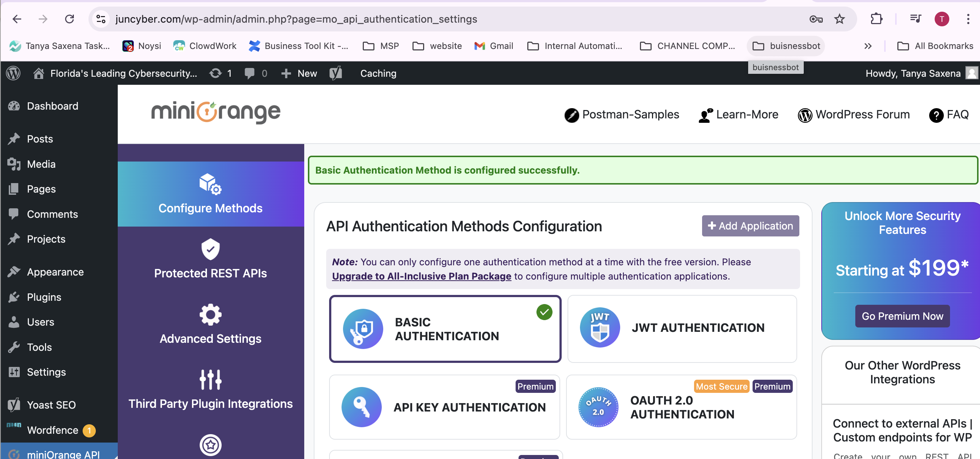The width and height of the screenshot is (980, 459).
Task: Open Upgrade to All-Inclusive Plan Package link
Action: (422, 276)
